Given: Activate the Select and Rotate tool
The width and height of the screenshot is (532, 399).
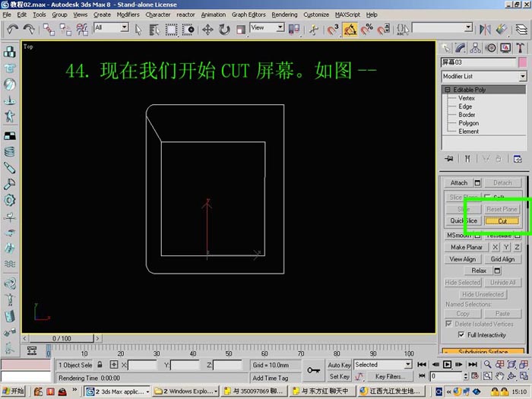Looking at the screenshot, I should 224,30.
